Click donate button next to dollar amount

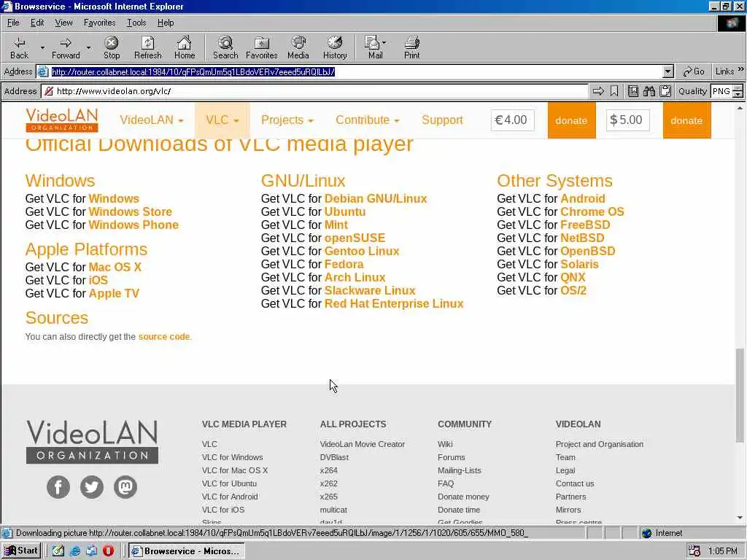coord(686,120)
